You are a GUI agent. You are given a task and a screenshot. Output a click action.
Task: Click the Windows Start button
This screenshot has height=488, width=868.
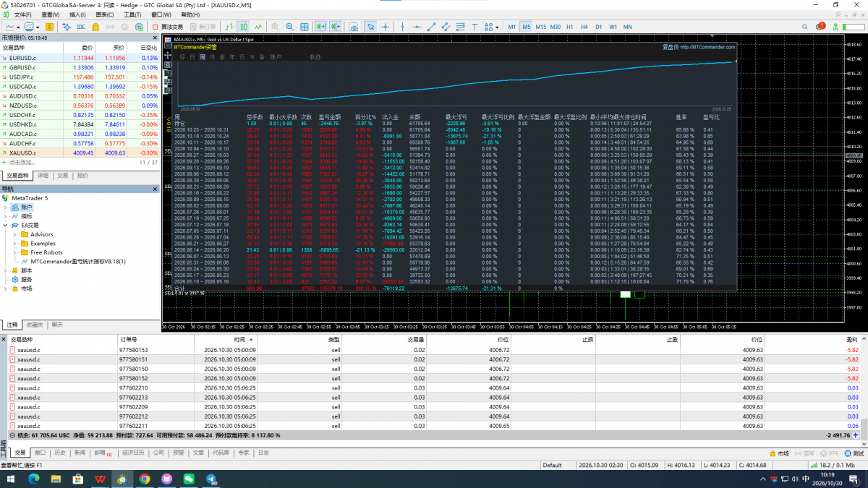click(x=9, y=479)
